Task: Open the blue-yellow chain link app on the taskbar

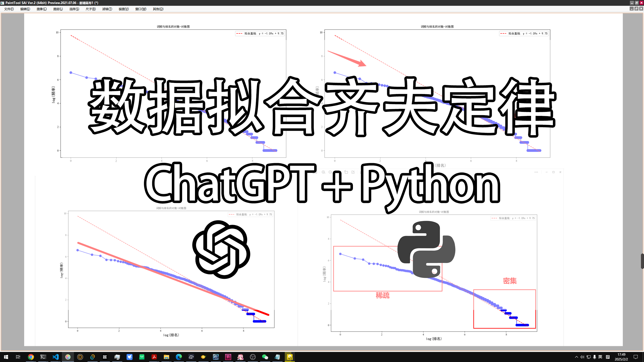Action: (x=92, y=357)
